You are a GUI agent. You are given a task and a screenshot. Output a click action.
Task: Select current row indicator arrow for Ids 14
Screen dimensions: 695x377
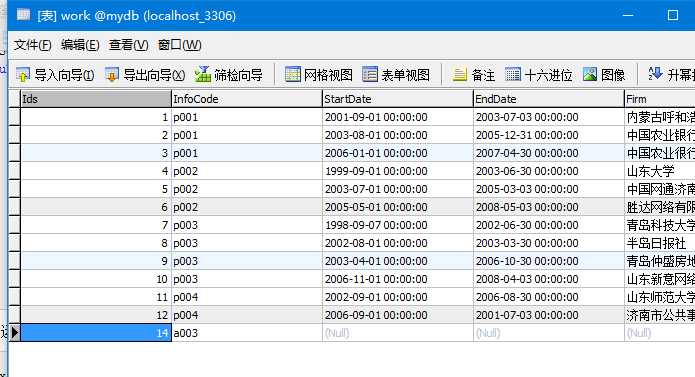[x=14, y=333]
